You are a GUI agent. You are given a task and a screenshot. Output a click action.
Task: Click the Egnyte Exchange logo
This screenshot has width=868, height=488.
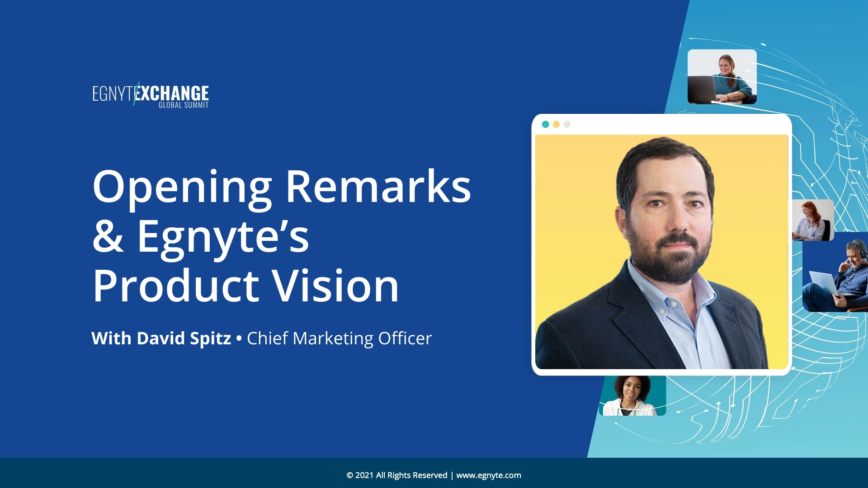151,95
